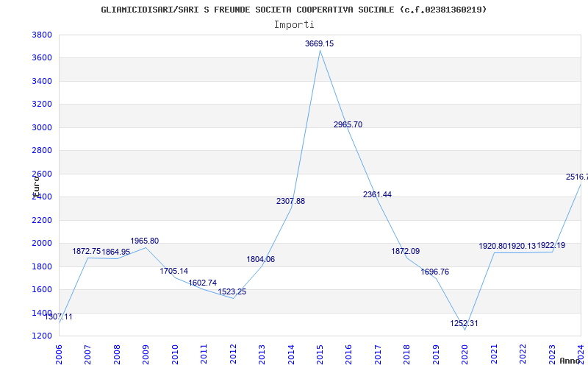
Task: Click the 1864.95 data label
Action: [116, 252]
